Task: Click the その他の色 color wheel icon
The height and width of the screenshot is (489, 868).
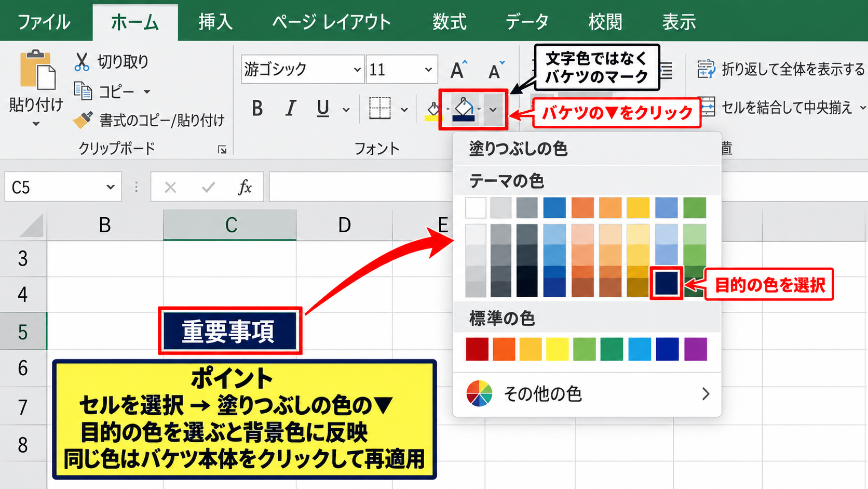Action: tap(479, 393)
